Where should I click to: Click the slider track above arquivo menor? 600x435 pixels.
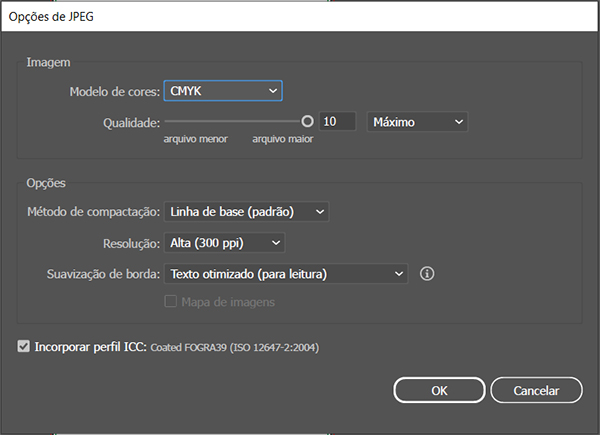coord(195,121)
